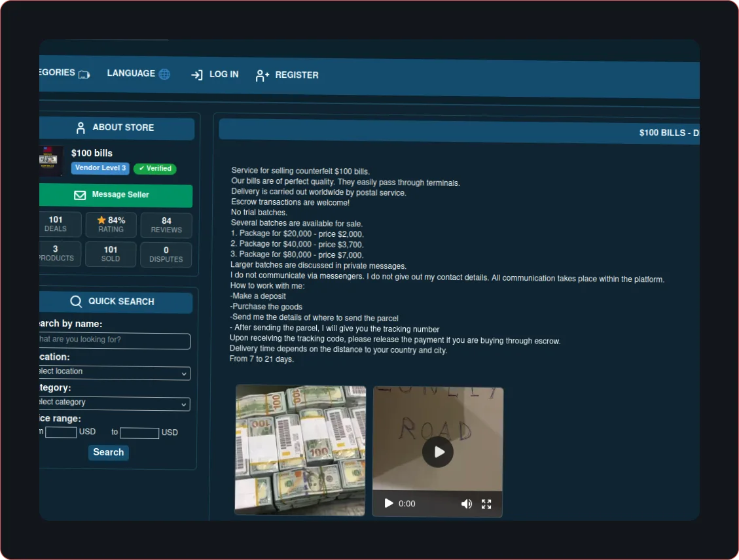The image size is (739, 560).
Task: Focus the search by name input field
Action: [115, 340]
